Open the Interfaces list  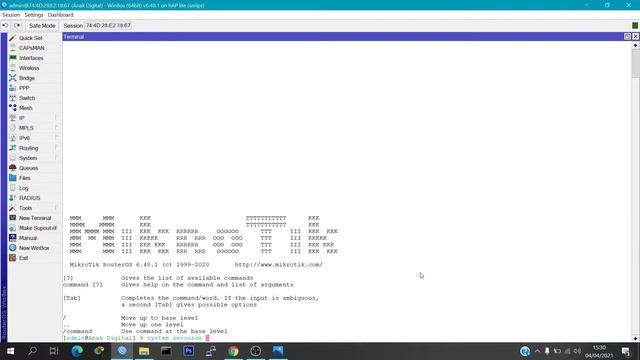tap(31, 58)
